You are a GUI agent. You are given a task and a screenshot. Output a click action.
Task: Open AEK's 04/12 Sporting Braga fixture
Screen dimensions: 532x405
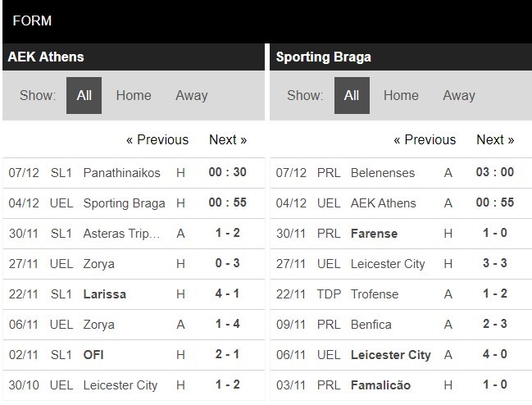pos(124,203)
